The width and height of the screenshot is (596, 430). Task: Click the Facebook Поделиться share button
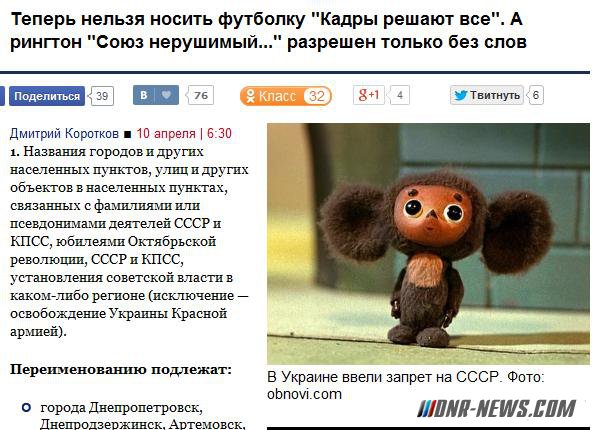tap(47, 96)
